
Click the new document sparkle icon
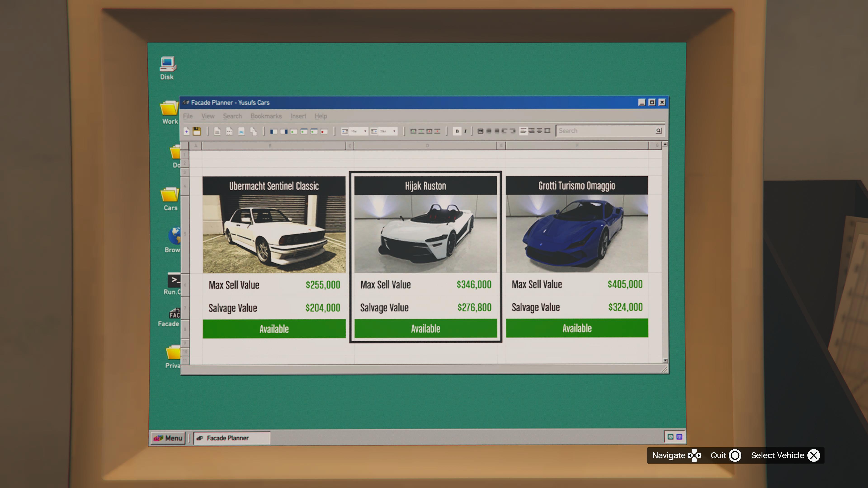point(186,131)
